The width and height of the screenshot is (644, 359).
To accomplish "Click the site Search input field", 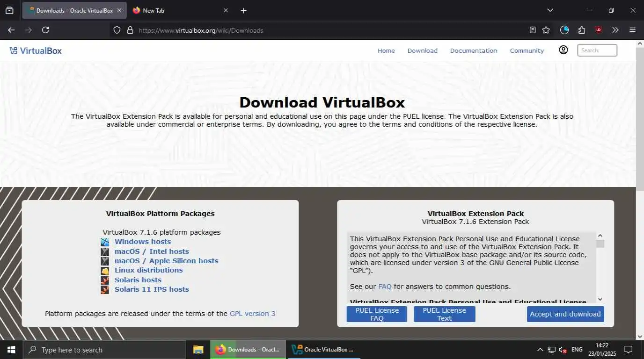I will click(597, 50).
